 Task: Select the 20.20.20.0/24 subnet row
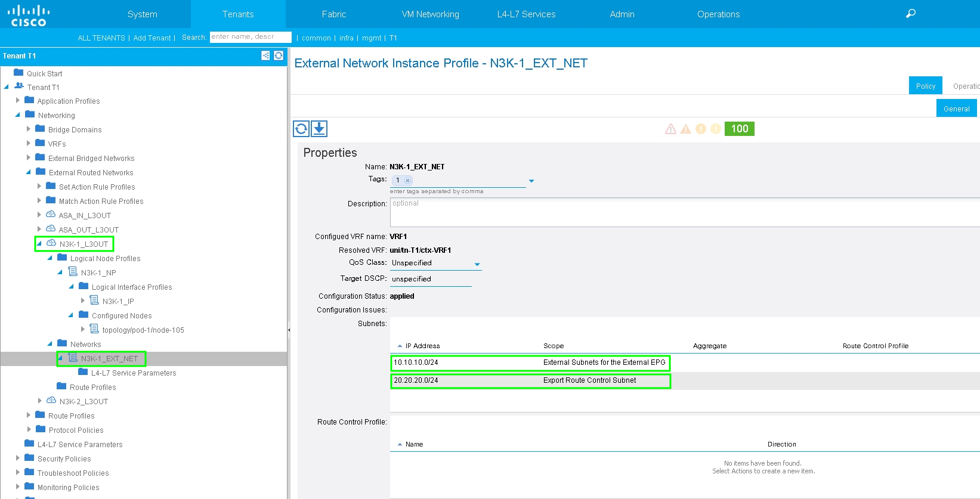click(x=530, y=380)
